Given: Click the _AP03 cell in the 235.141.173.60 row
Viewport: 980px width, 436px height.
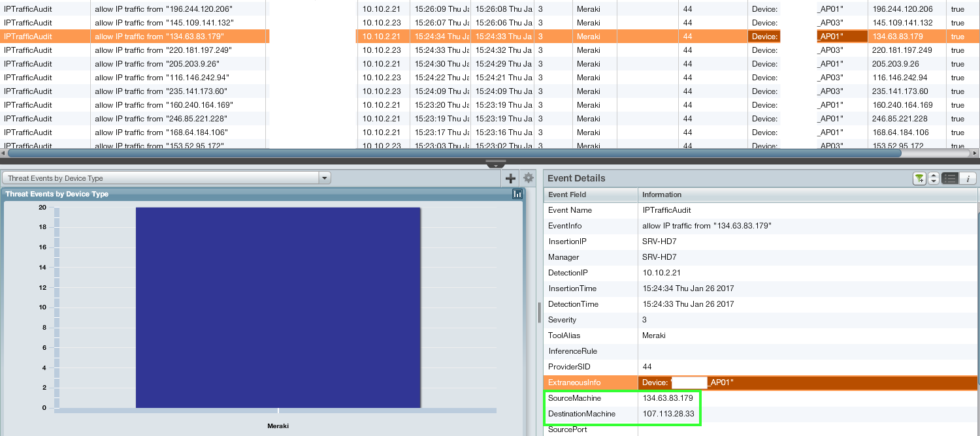Looking at the screenshot, I should (x=830, y=91).
